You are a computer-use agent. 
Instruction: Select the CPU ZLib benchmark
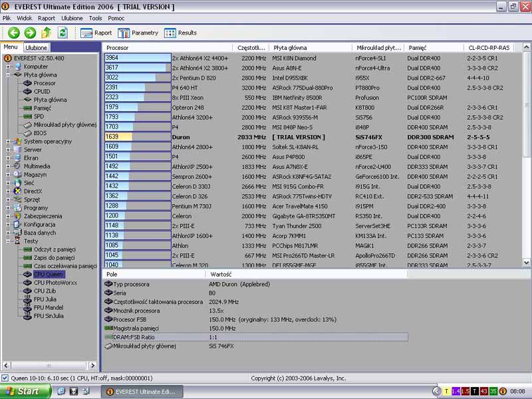click(45, 291)
